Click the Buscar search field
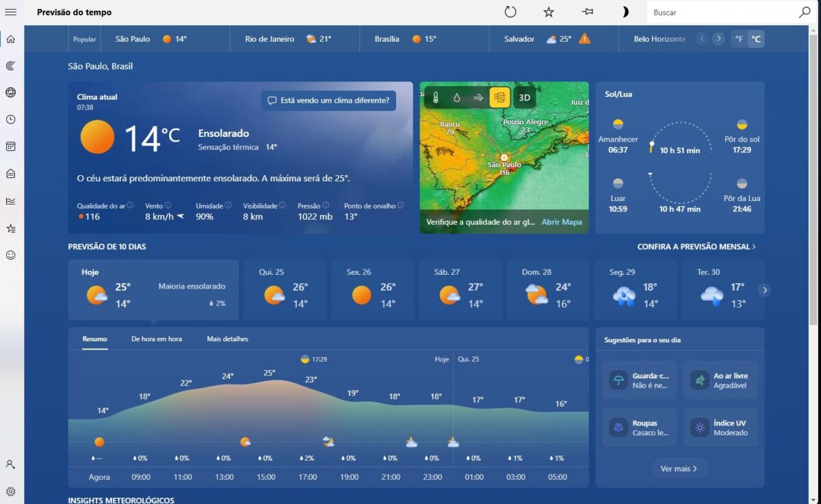821x504 pixels. 722,12
